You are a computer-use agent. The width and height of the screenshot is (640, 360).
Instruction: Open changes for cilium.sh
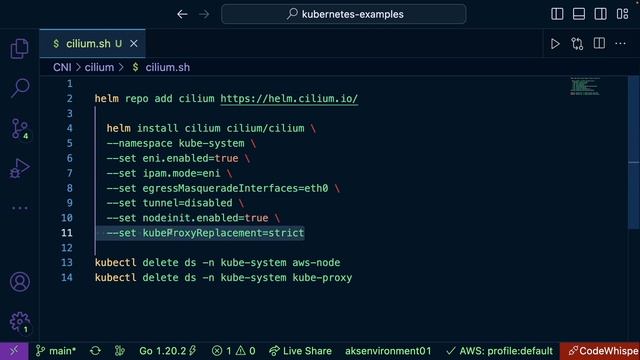click(x=577, y=44)
